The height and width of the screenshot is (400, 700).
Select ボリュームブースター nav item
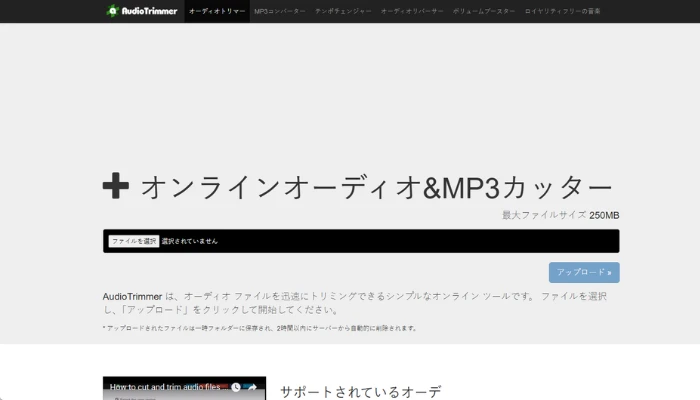pyautogui.click(x=484, y=11)
